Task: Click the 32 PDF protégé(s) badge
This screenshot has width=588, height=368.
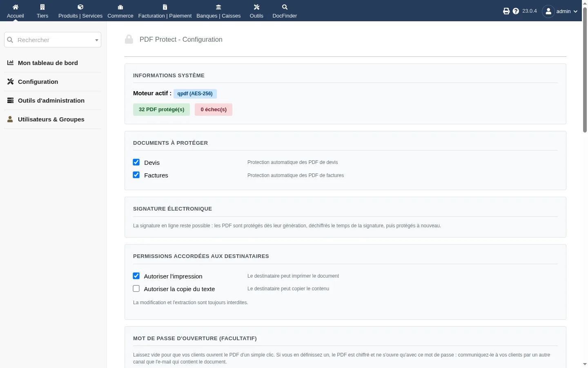Action: [x=161, y=110]
